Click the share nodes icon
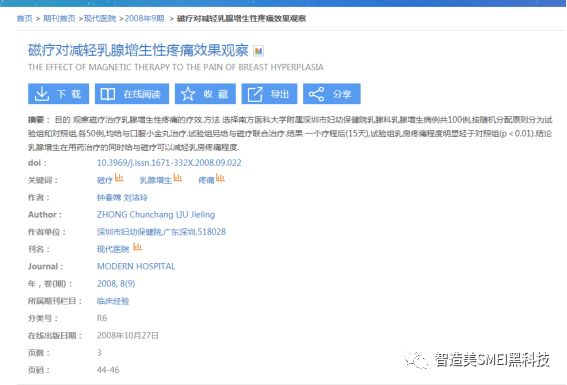The height and width of the screenshot is (385, 567). tap(316, 94)
